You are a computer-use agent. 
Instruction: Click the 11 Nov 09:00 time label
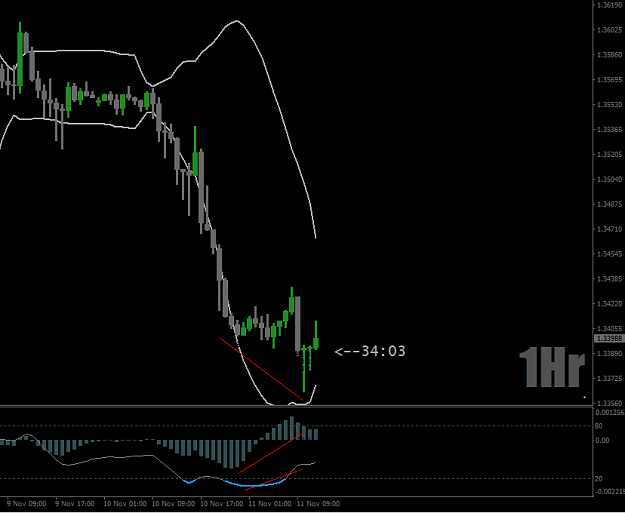pyautogui.click(x=318, y=504)
